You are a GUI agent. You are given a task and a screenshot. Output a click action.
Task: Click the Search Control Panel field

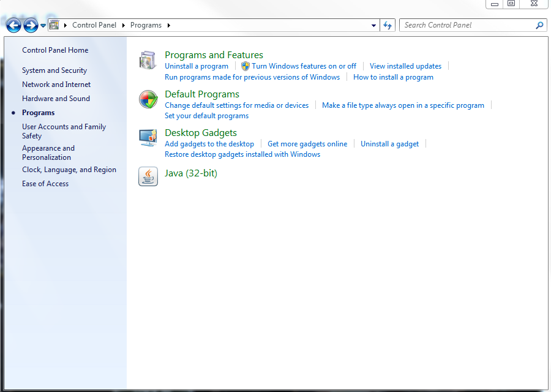[467, 25]
